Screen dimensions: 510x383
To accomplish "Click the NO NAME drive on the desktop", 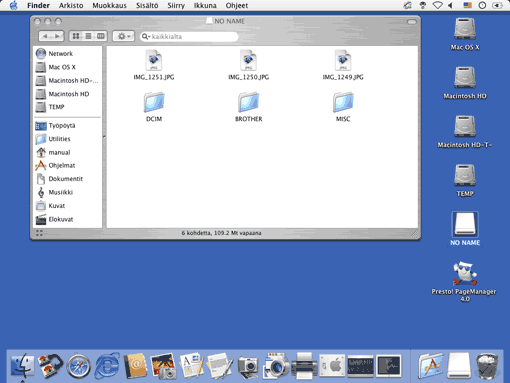I will point(465,229).
